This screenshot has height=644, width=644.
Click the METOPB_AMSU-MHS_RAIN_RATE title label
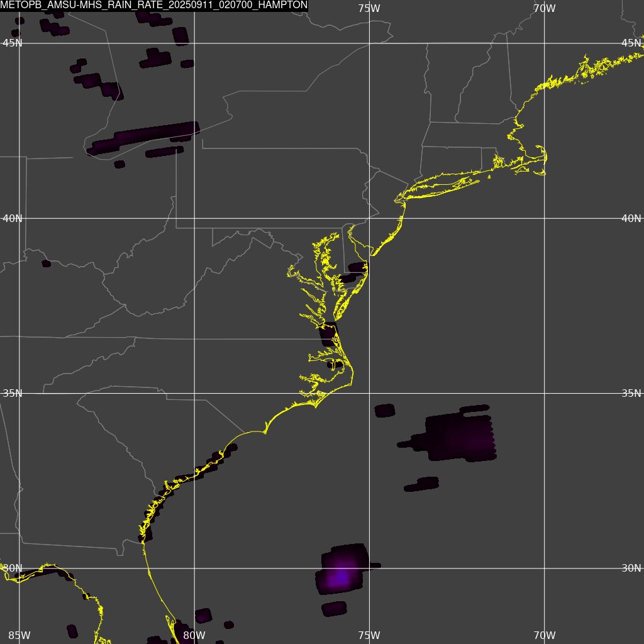154,5
